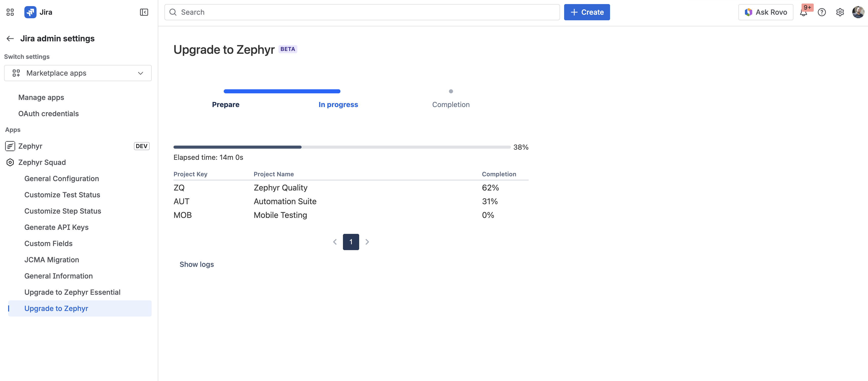Click the Search input field
Viewport: 868px width, 381px height.
(x=362, y=12)
